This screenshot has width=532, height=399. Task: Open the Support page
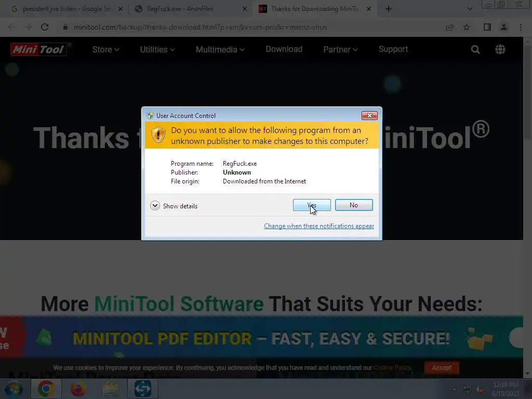(393, 49)
